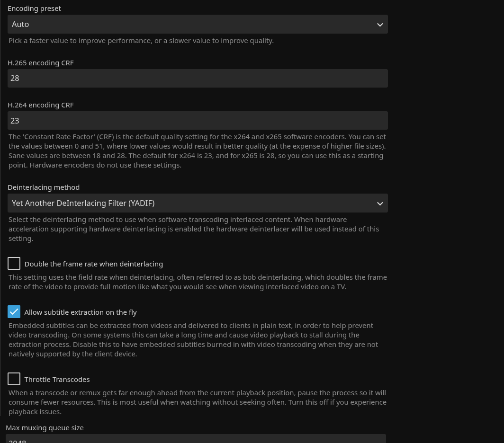This screenshot has height=443, width=504.
Task: Select the Max muxing queue size field
Action: tap(196, 439)
